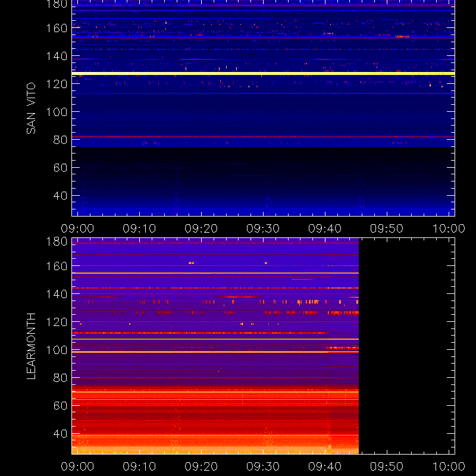Select the 80 tick label on San Vito plot

[60, 140]
